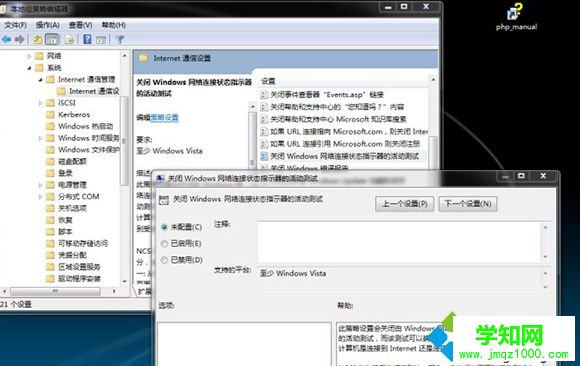Click the tree pane vertical scrollbar down arrow

pos(124,282)
